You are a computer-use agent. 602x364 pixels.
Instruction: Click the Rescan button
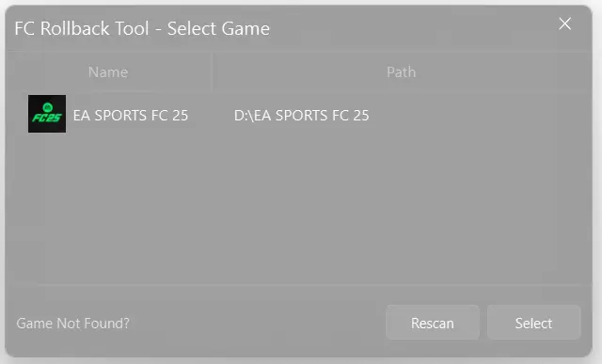click(433, 323)
